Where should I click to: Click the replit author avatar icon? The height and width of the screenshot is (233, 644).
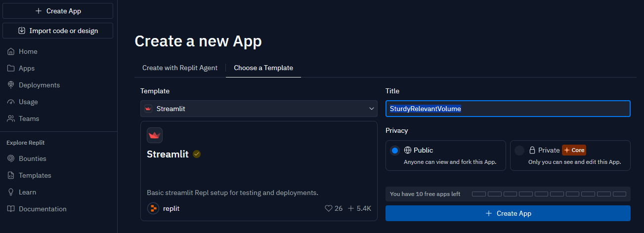pyautogui.click(x=153, y=208)
